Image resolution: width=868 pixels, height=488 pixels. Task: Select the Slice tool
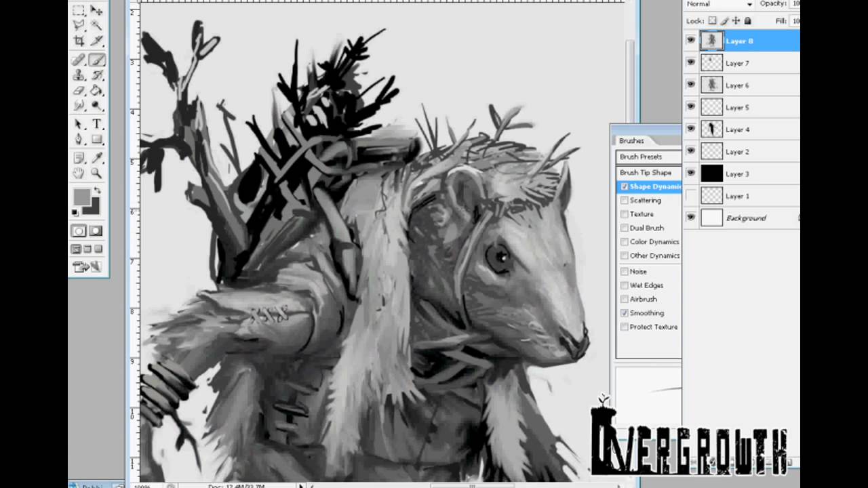coord(97,40)
